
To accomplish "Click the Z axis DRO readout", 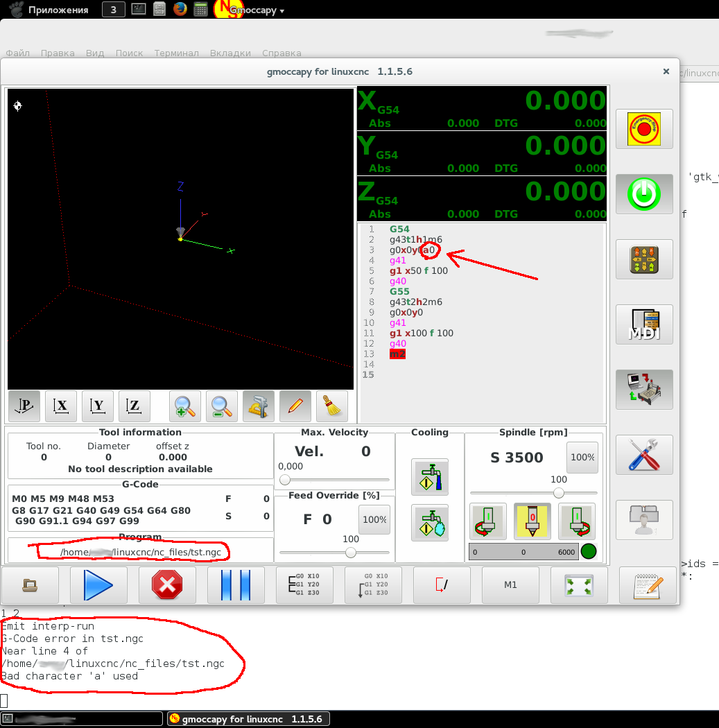I will [x=482, y=199].
